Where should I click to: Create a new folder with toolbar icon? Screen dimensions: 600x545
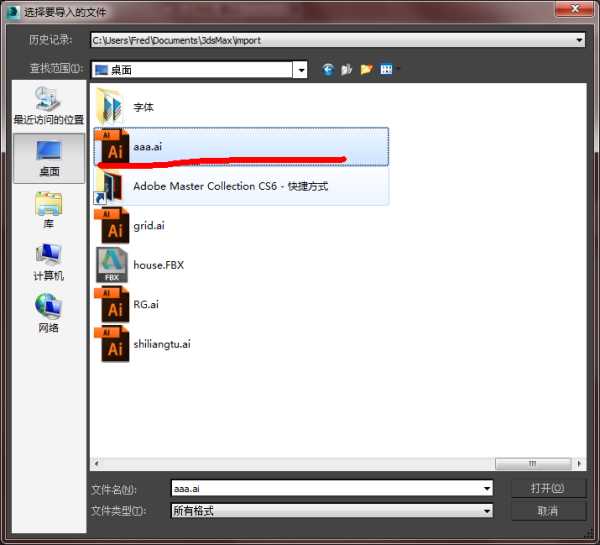point(366,69)
